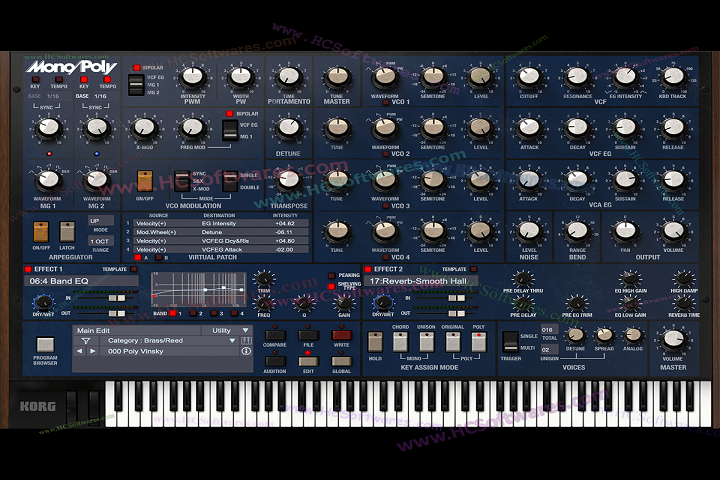Click the VCO 1 Waveform knob

tap(385, 78)
